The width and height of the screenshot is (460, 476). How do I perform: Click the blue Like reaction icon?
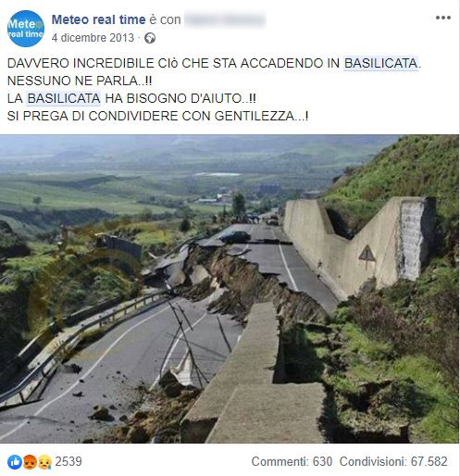15,462
